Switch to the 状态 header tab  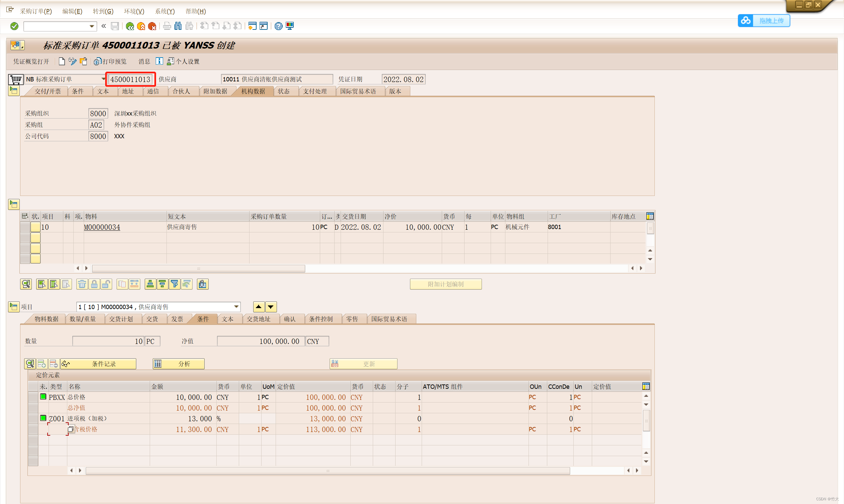(284, 91)
